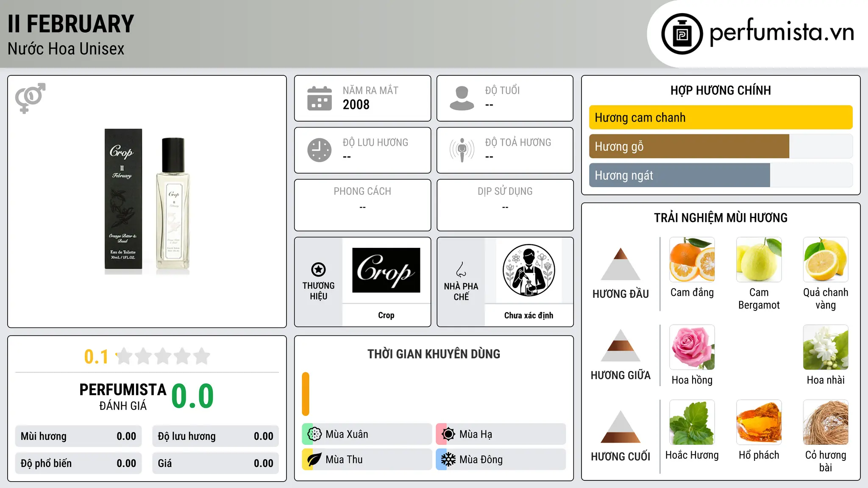The height and width of the screenshot is (488, 868).
Task: Open the Hổ phách note image
Action: point(759,422)
